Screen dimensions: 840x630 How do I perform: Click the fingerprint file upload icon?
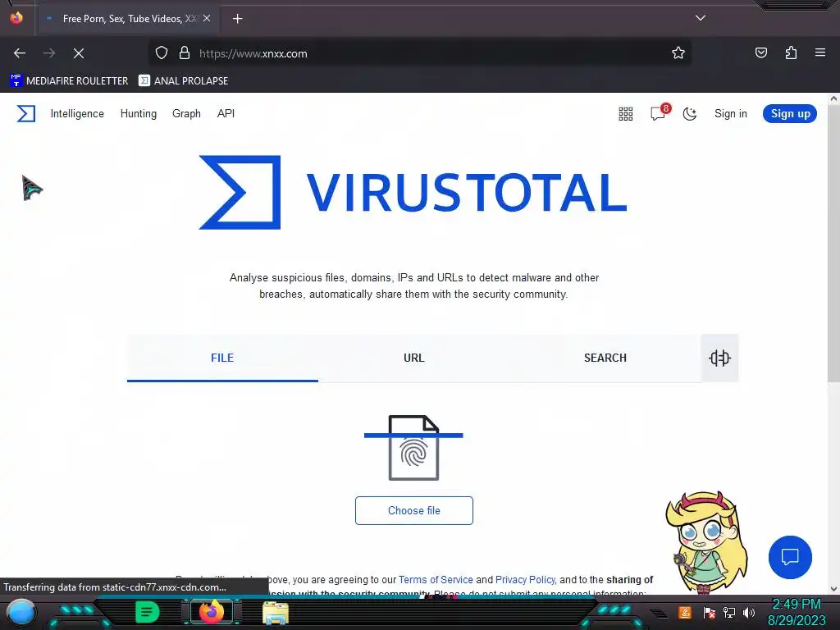point(413,448)
